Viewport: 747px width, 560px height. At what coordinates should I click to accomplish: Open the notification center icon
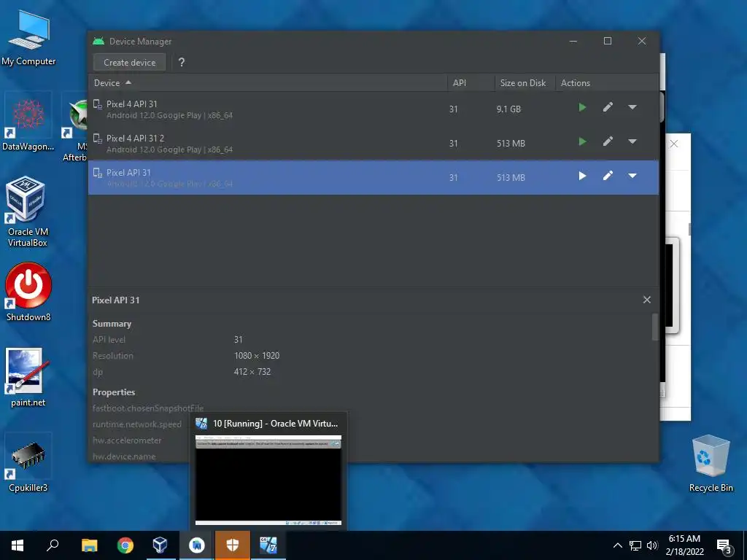tap(724, 546)
